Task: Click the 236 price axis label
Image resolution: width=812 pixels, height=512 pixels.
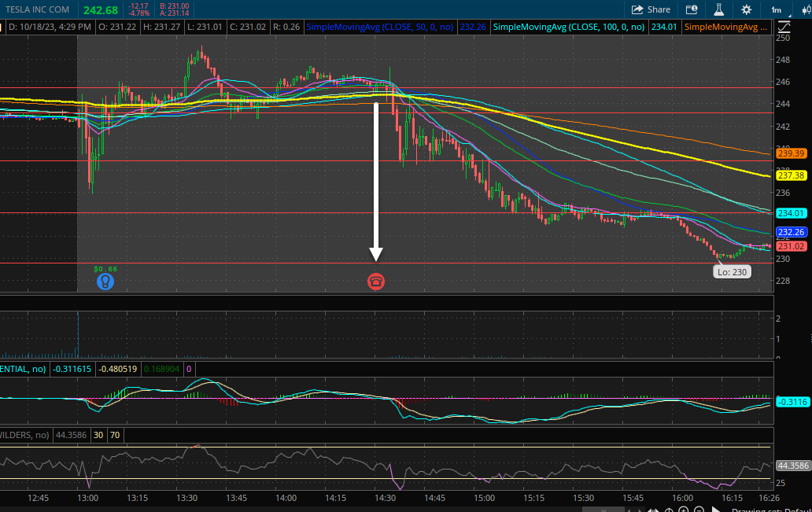Action: coord(783,193)
